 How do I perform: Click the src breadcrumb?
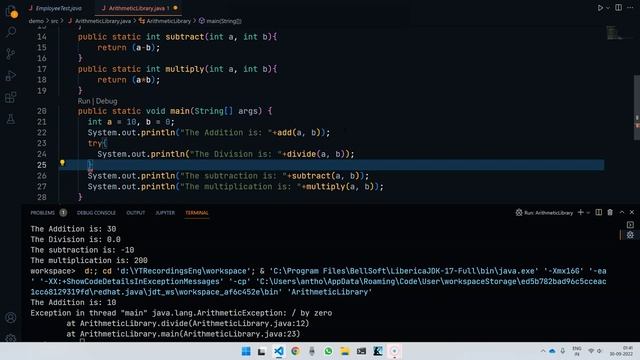54,21
